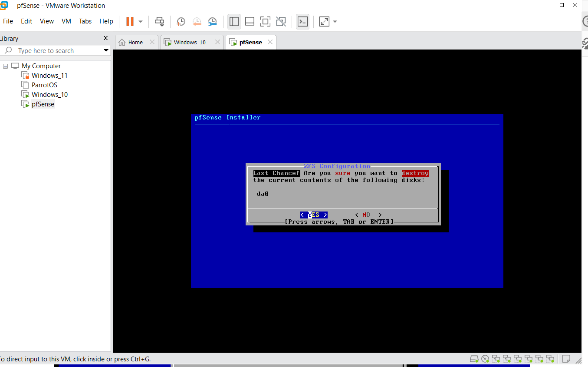
Task: Open the power options dropdown arrow
Action: 141,21
